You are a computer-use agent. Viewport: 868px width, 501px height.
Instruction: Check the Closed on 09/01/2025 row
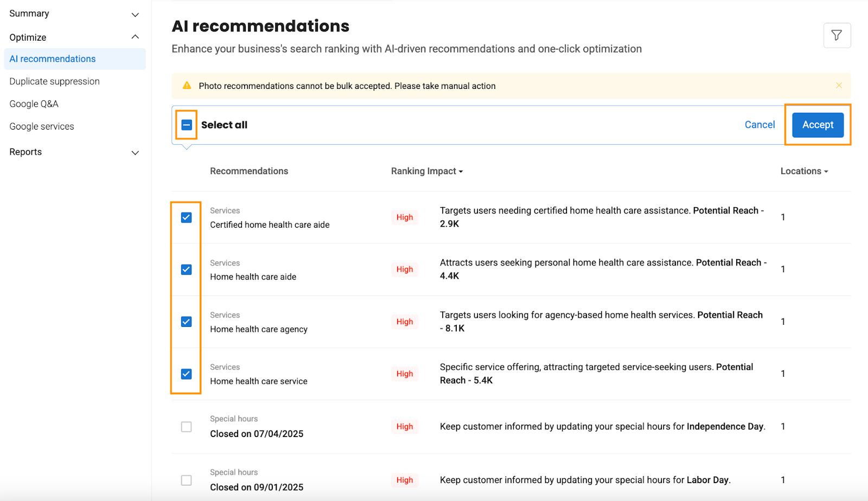click(186, 480)
